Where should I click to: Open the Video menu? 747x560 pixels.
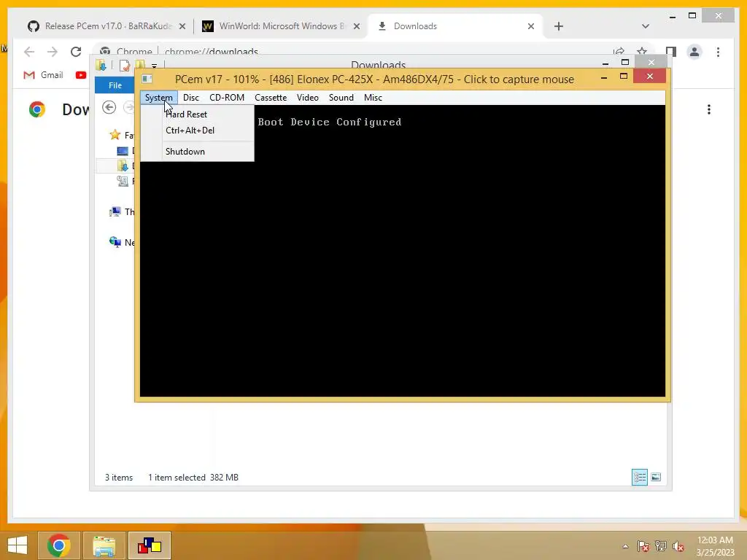308,98
